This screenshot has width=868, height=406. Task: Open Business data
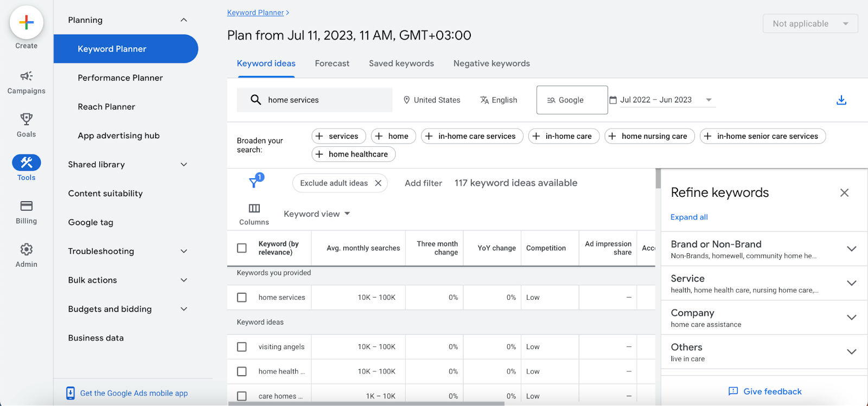[95, 338]
